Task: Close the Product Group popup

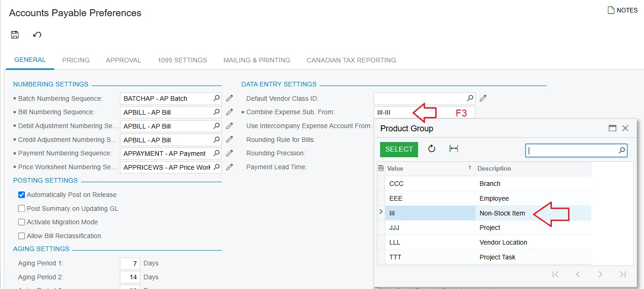Action: pos(625,129)
